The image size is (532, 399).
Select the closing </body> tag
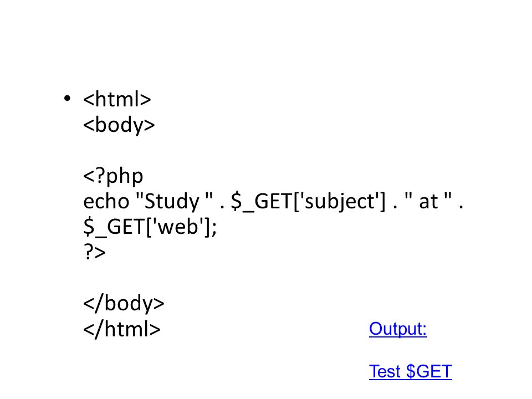[124, 303]
